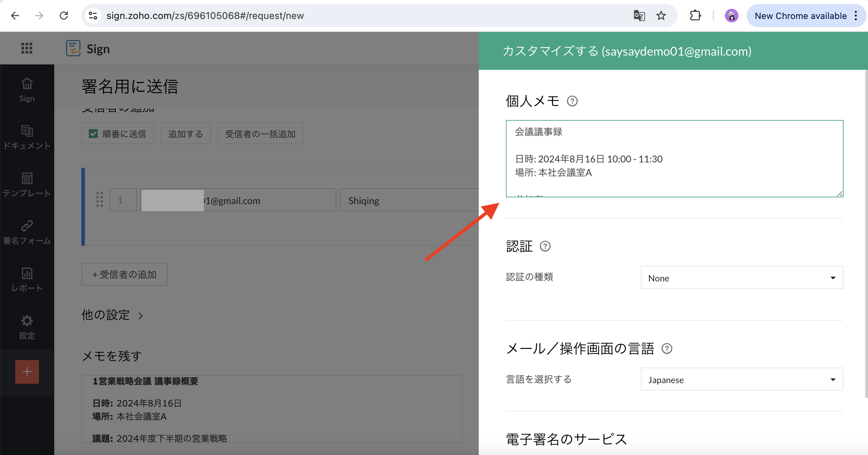This screenshot has height=455, width=868.
Task: Open language dropdown showing Japanese
Action: tap(742, 379)
